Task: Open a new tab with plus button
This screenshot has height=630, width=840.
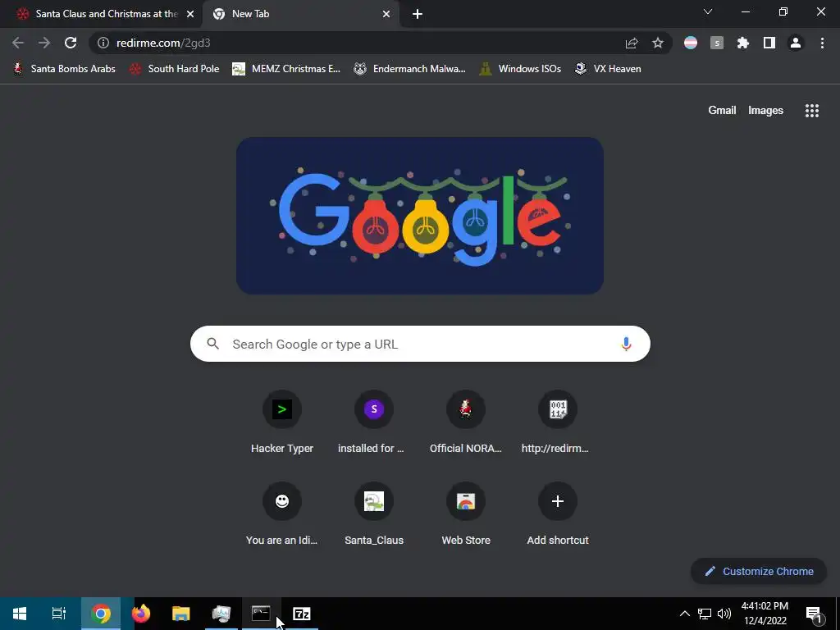Action: point(418,15)
